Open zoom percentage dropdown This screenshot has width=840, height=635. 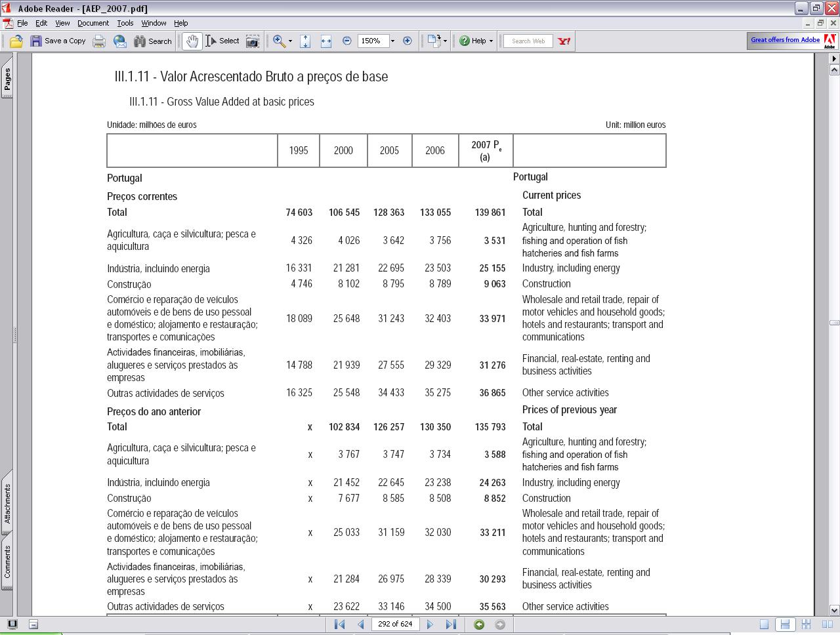(x=392, y=41)
